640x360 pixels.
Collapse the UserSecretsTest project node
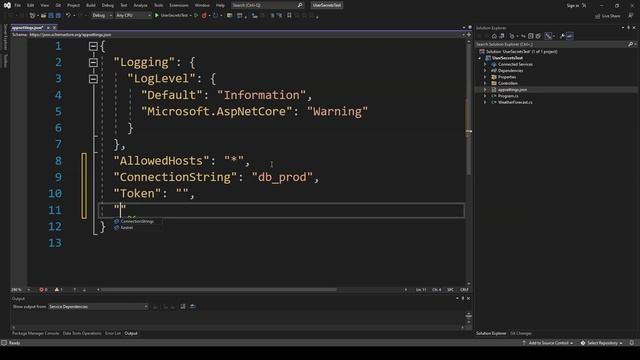[480, 58]
